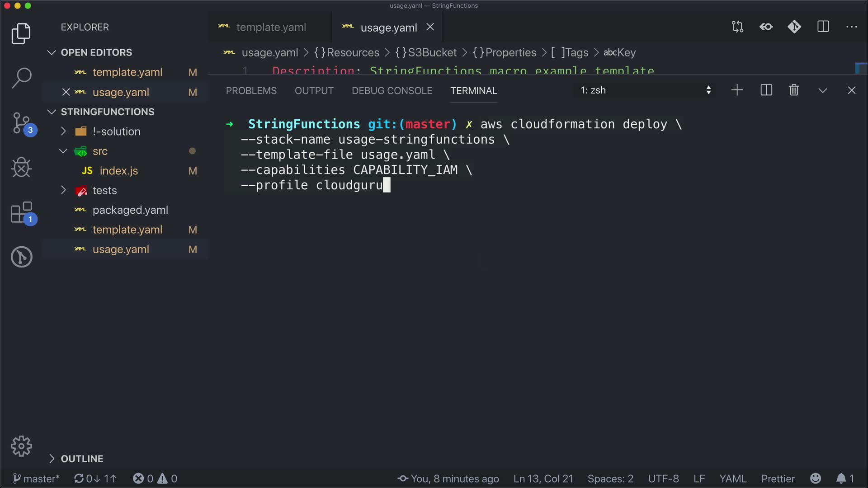The image size is (868, 488).
Task: Create a new terminal with plus icon
Action: pos(737,90)
